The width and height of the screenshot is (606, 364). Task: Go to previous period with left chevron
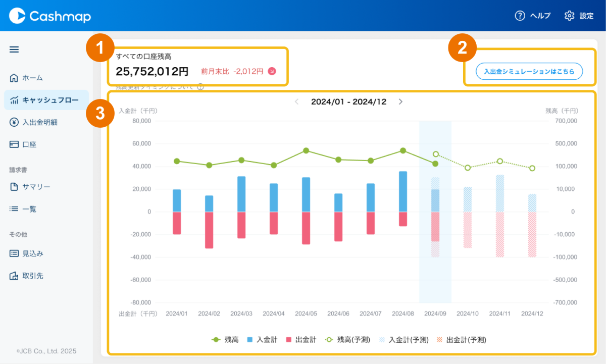(x=297, y=101)
